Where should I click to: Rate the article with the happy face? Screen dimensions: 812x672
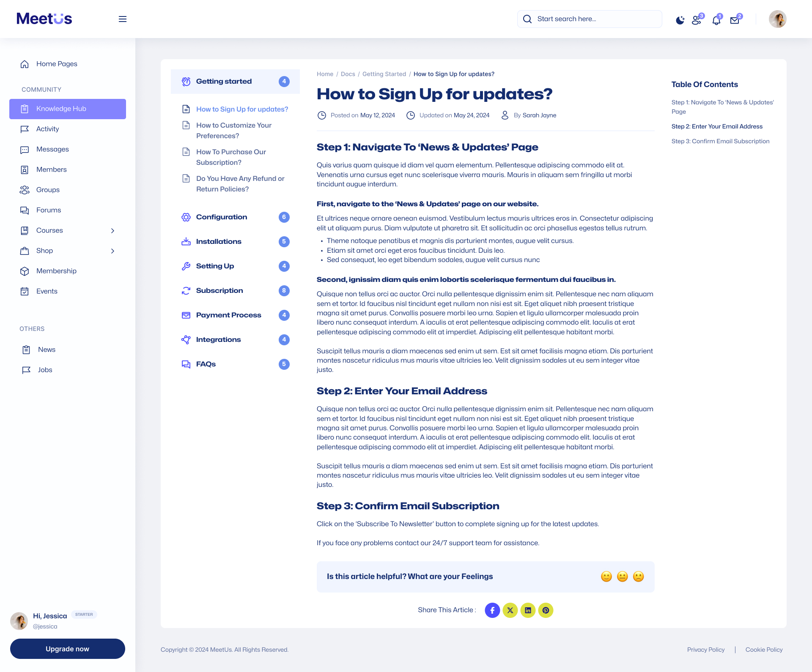606,576
